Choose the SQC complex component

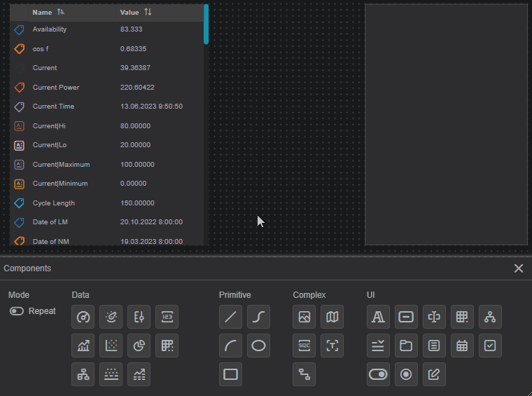304,346
